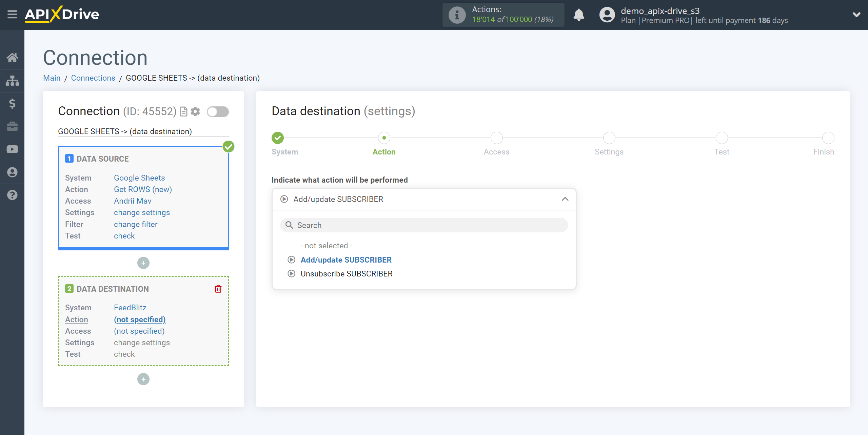This screenshot has height=435, width=868.
Task: Open the briefcase sidebar icon
Action: [x=12, y=126]
